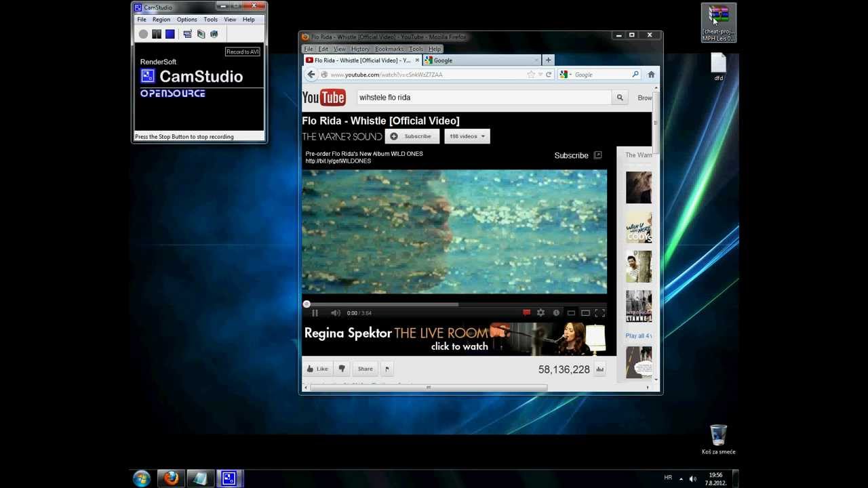Expand the 198 videos dropdown
The image size is (868, 488).
467,136
